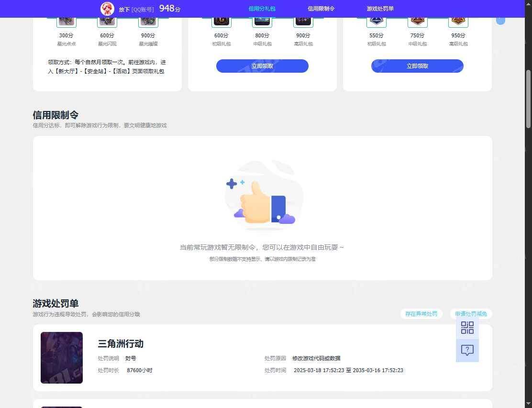Select the 550分 初级礼包 icon
The width and height of the screenshot is (532, 408).
377,22
